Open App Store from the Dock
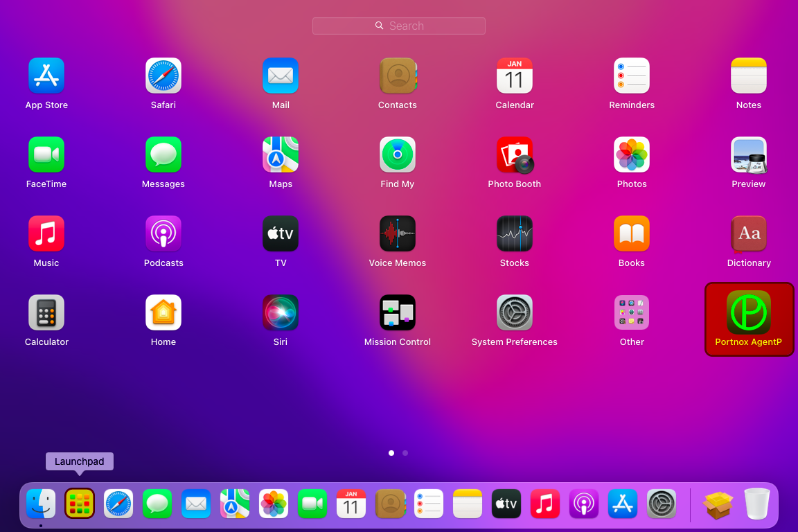The width and height of the screenshot is (798, 532). coord(623,504)
